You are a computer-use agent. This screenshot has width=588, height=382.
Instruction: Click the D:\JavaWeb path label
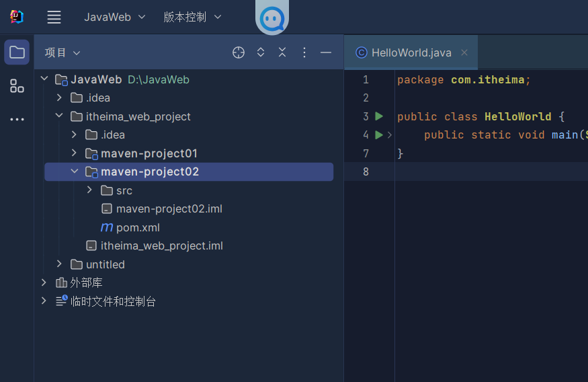158,79
